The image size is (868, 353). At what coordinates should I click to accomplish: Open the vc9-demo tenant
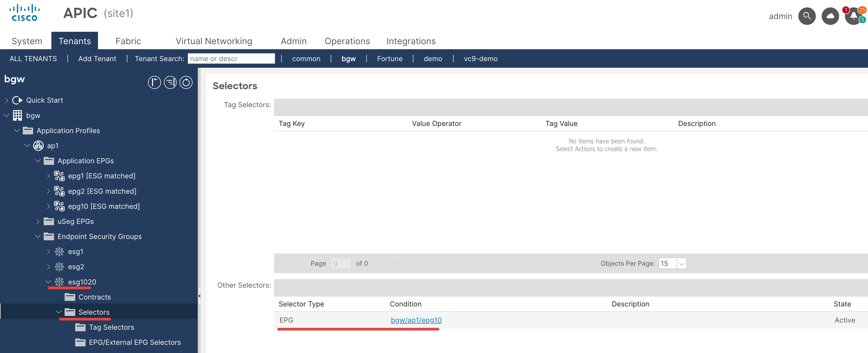click(481, 58)
